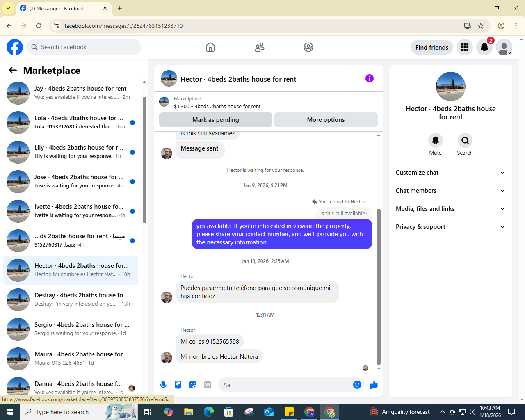Attach a photo file icon
525x420 pixels.
pos(178,385)
